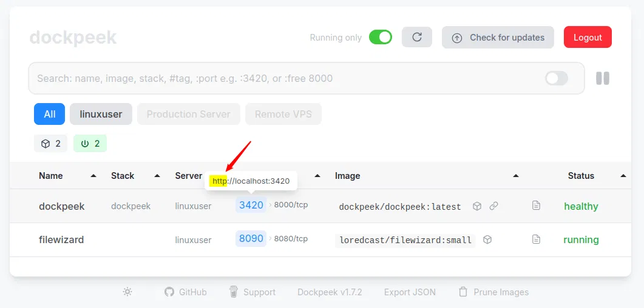The image size is (644, 308).
Task: Click loredcast/filewizard:small image text
Action: pos(405,240)
